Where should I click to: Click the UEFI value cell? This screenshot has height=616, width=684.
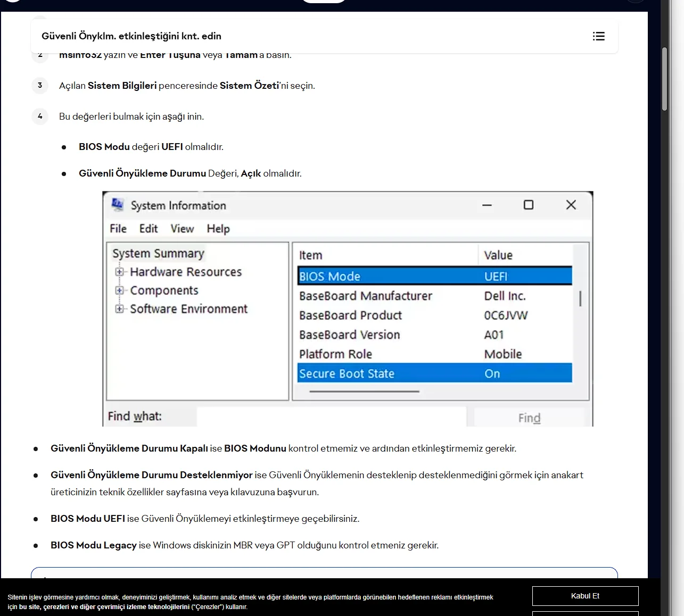point(496,277)
